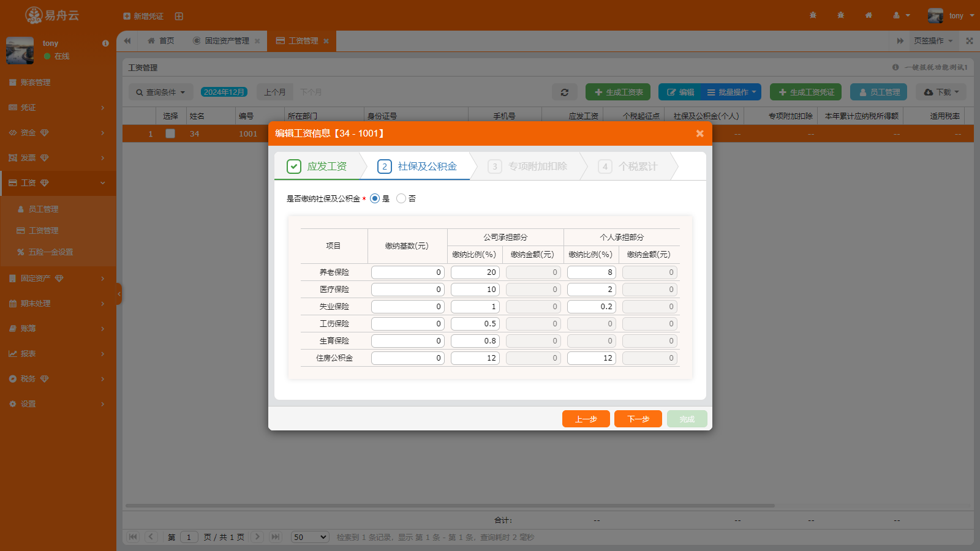Image resolution: width=980 pixels, height=551 pixels.
Task: Click the 下一步 button
Action: [x=638, y=419]
